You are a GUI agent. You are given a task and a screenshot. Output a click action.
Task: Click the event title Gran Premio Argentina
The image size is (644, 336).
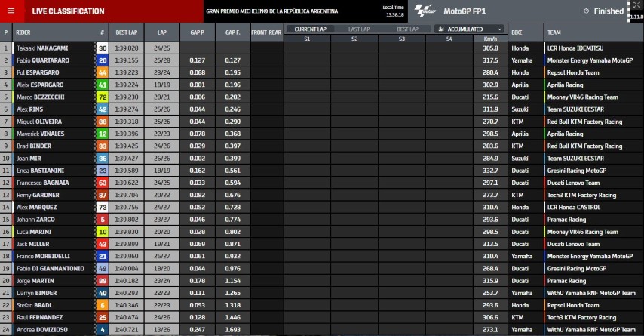coord(272,11)
